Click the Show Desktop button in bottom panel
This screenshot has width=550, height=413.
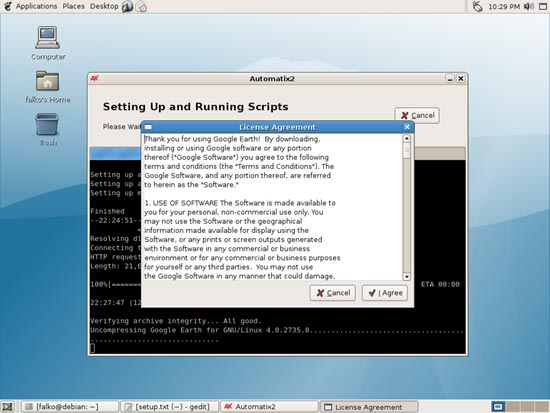point(7,407)
